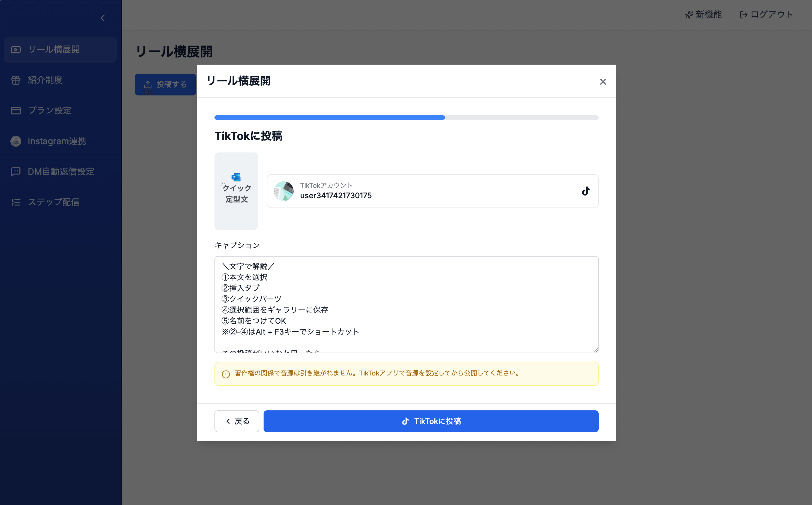Viewport: 812px width, 505px height.
Task: Click the caption textarea resize handle
Action: point(595,350)
